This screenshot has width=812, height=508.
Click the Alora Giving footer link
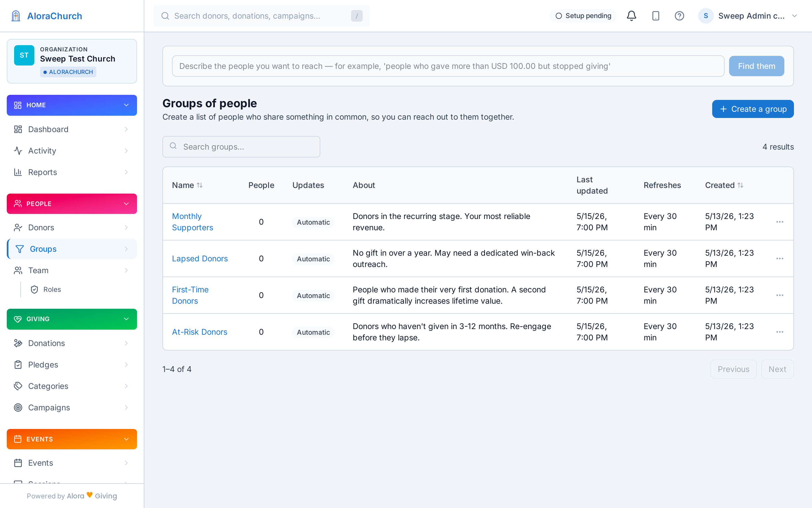click(92, 496)
